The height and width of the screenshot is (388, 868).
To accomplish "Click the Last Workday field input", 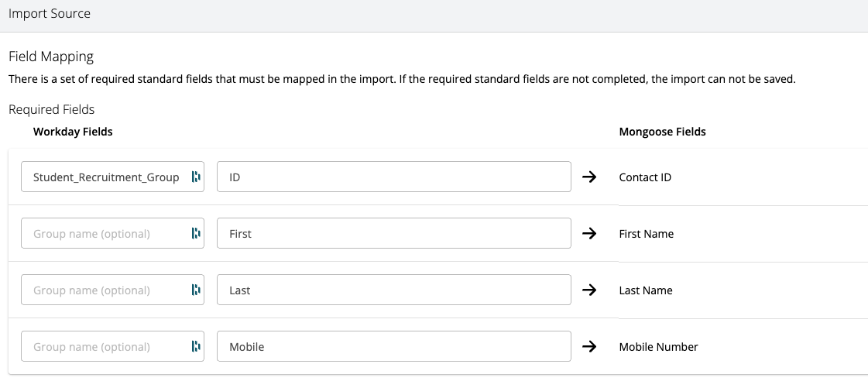I will [x=394, y=290].
